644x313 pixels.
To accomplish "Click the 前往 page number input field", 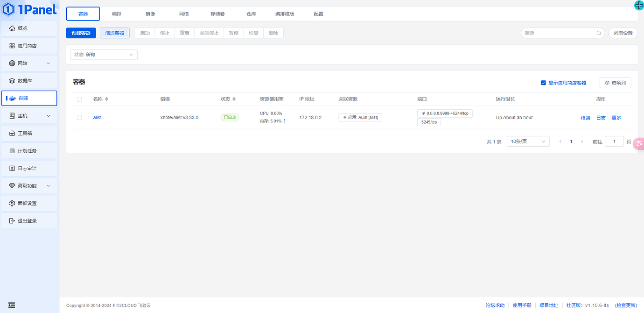I will (x=615, y=141).
